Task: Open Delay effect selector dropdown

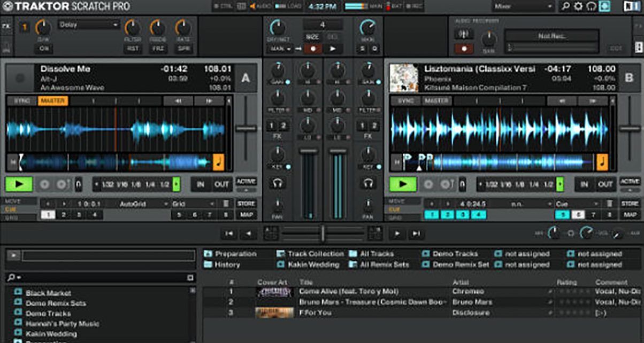Action: point(89,25)
